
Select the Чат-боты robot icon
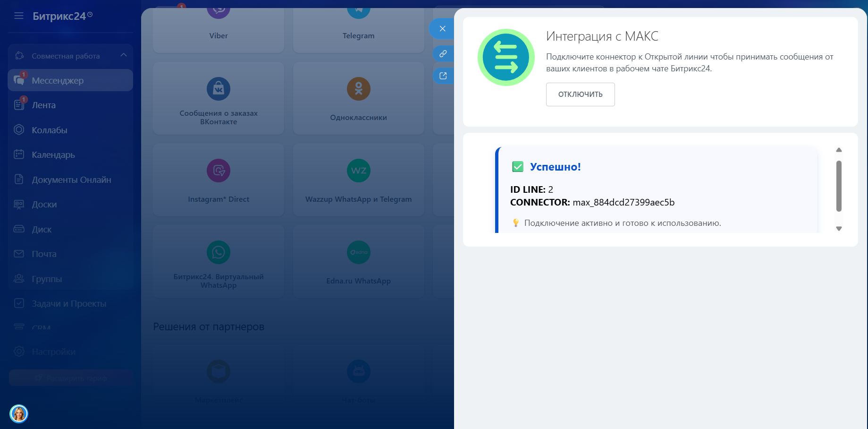359,371
